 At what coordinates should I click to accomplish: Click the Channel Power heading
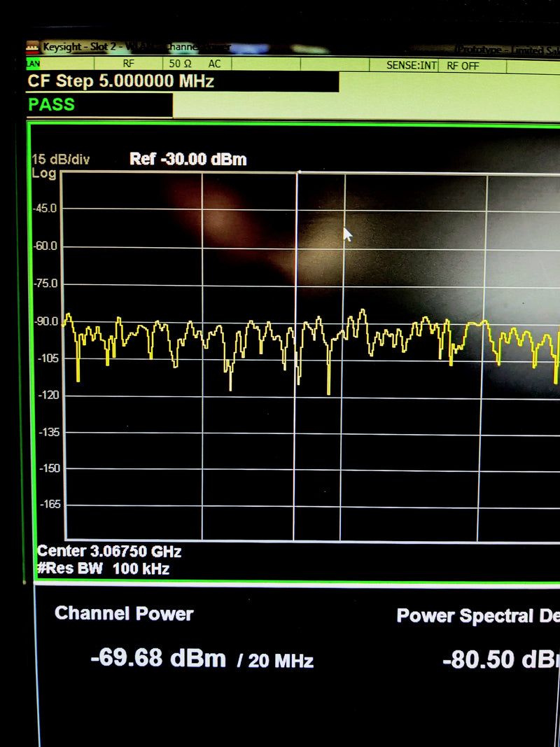pos(124,613)
